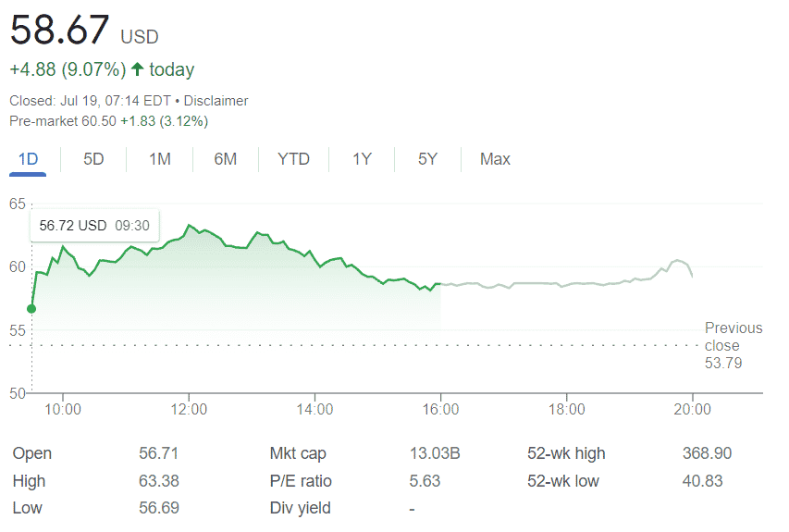This screenshot has width=789, height=532.
Task: Select the YTD tab
Action: (293, 159)
